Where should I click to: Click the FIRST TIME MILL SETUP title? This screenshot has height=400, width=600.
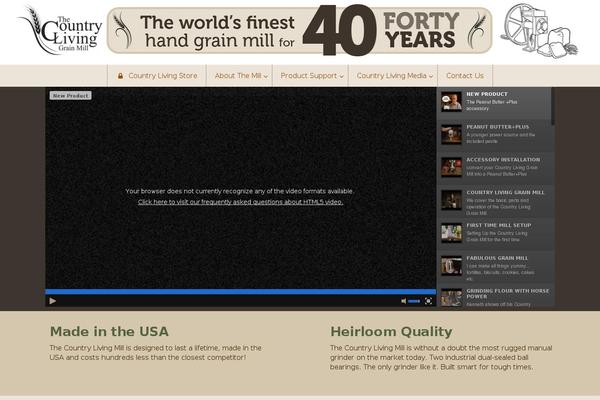(499, 225)
